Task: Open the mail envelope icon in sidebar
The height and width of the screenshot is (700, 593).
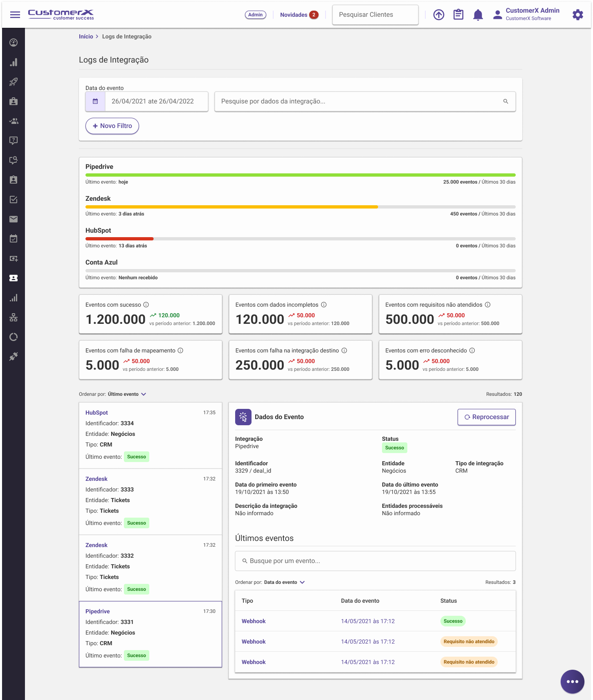Action: click(13, 219)
